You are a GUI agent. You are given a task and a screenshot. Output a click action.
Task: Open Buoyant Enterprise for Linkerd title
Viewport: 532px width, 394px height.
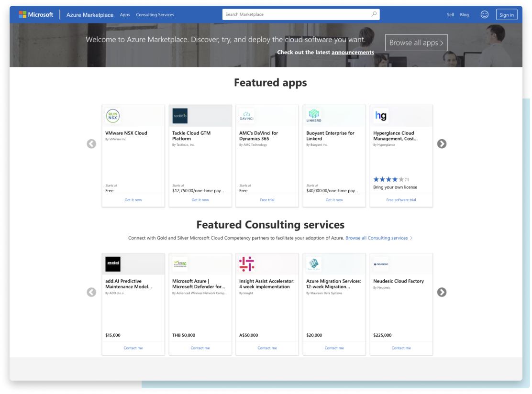(330, 136)
